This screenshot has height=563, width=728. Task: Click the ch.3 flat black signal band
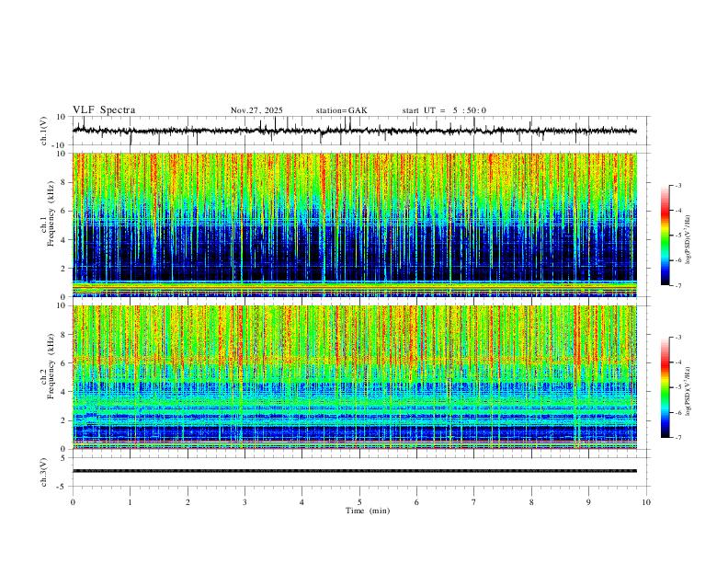pyautogui.click(x=355, y=471)
